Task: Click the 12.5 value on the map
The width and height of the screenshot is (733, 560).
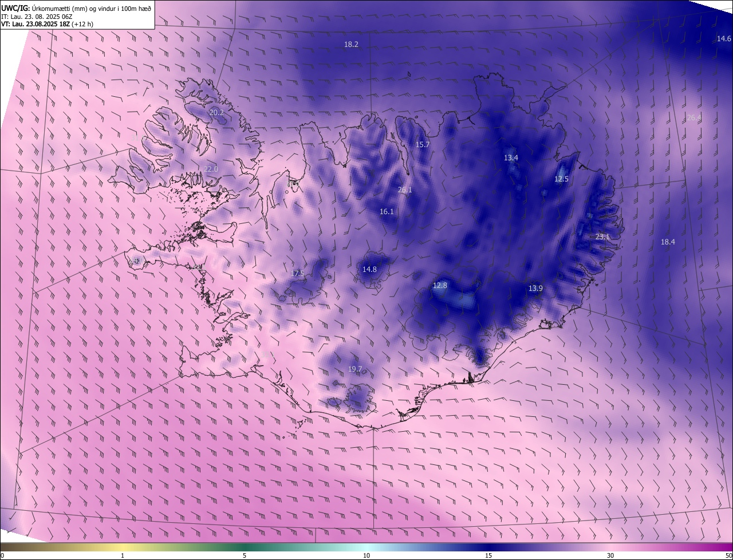Action: pyautogui.click(x=561, y=179)
